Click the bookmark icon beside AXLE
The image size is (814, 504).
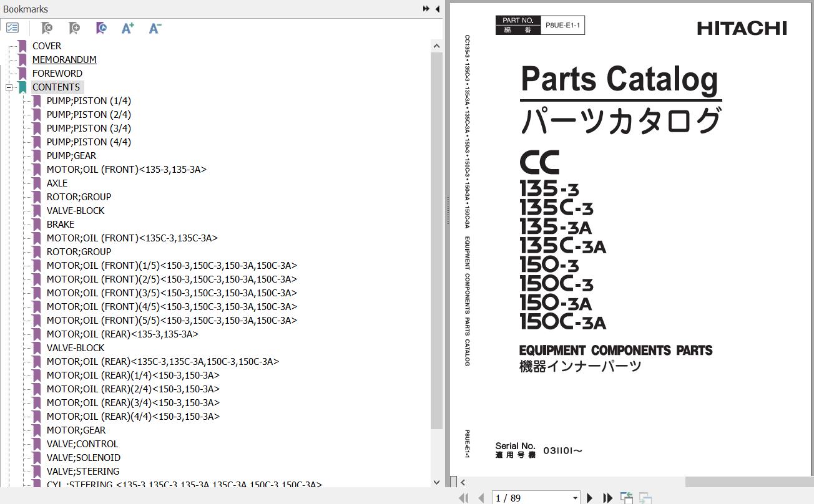point(37,183)
